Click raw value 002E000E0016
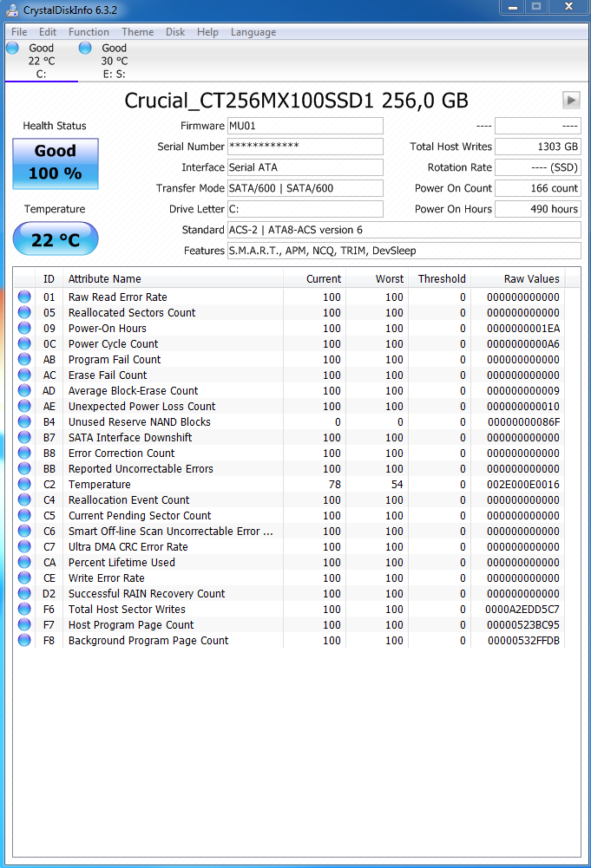The width and height of the screenshot is (591, 868). 523,485
